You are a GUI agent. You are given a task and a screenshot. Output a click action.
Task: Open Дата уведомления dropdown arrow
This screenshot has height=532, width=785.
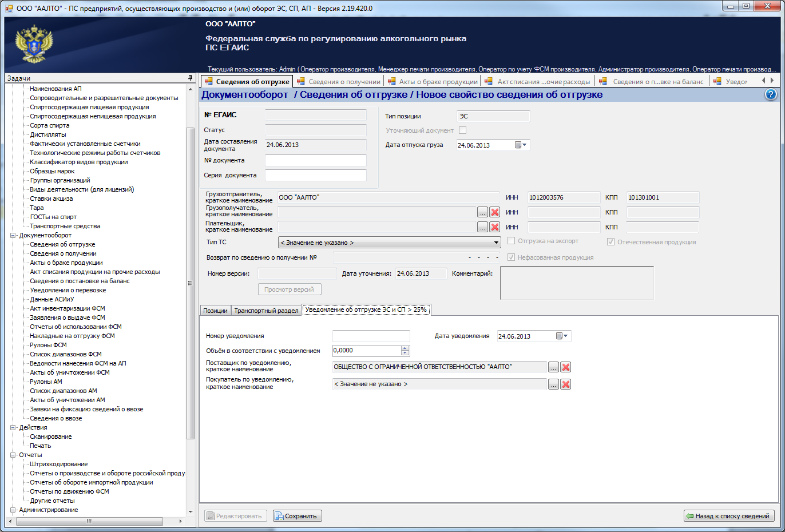pyautogui.click(x=566, y=336)
